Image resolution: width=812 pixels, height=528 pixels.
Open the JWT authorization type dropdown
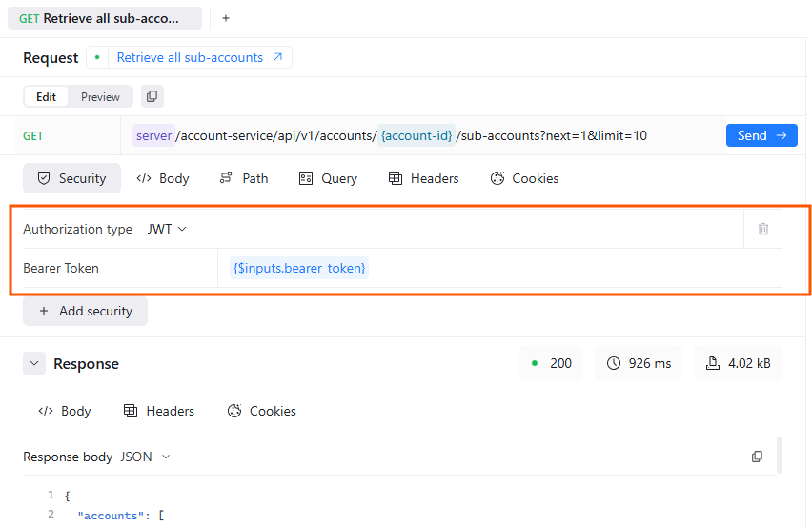[167, 229]
